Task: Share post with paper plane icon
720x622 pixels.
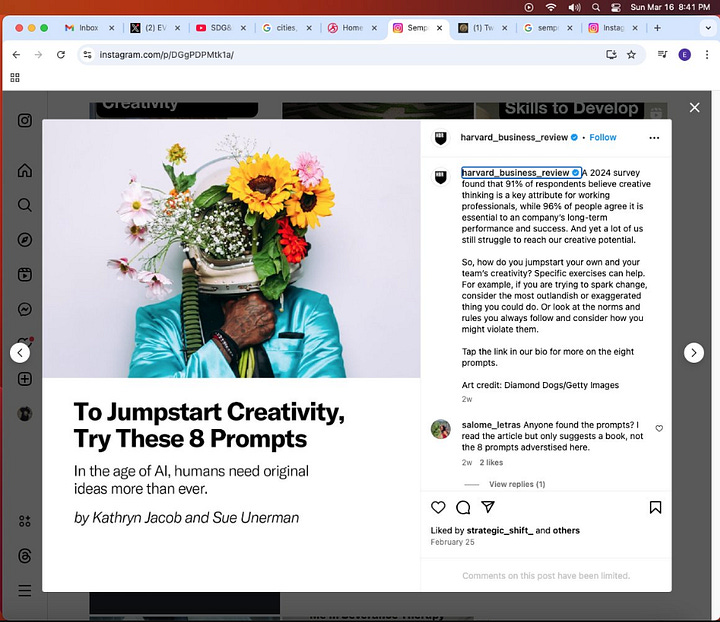Action: coord(488,507)
